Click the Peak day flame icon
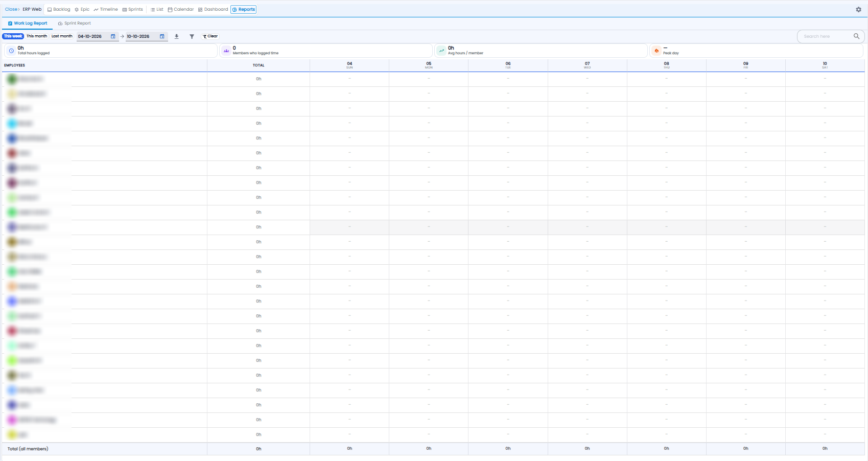The width and height of the screenshot is (868, 461). point(656,51)
